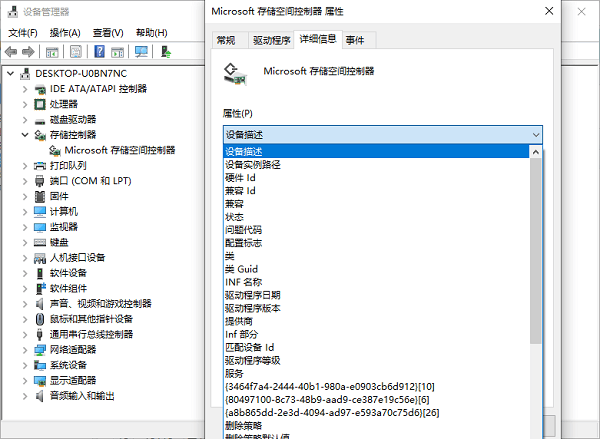Choose 类 Guid from the property list
Viewport: 600px width, 439px height.
point(377,269)
